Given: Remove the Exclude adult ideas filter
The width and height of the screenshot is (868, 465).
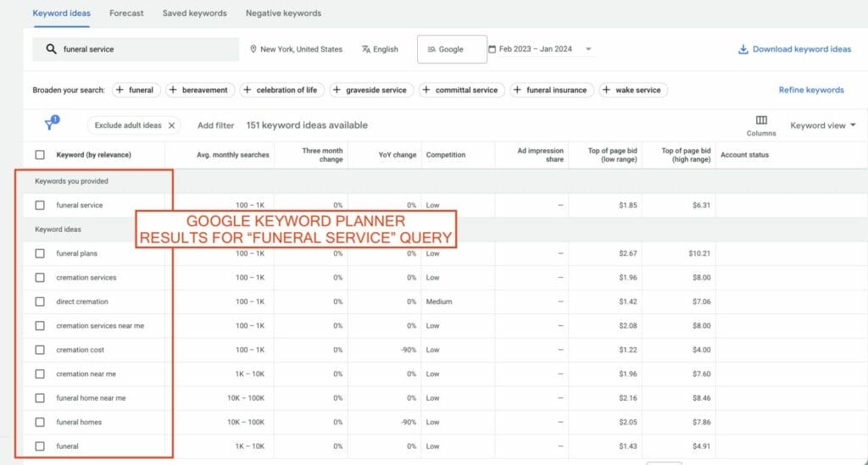Looking at the screenshot, I should pos(171,125).
